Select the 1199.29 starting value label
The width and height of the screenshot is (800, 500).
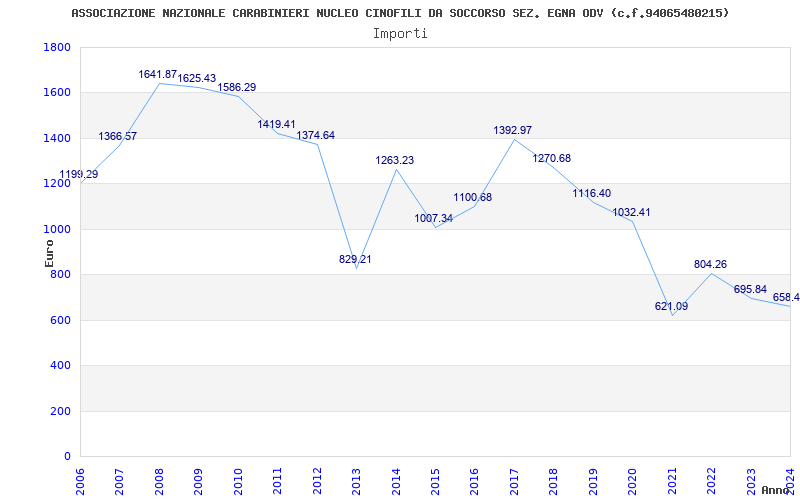[x=79, y=174]
